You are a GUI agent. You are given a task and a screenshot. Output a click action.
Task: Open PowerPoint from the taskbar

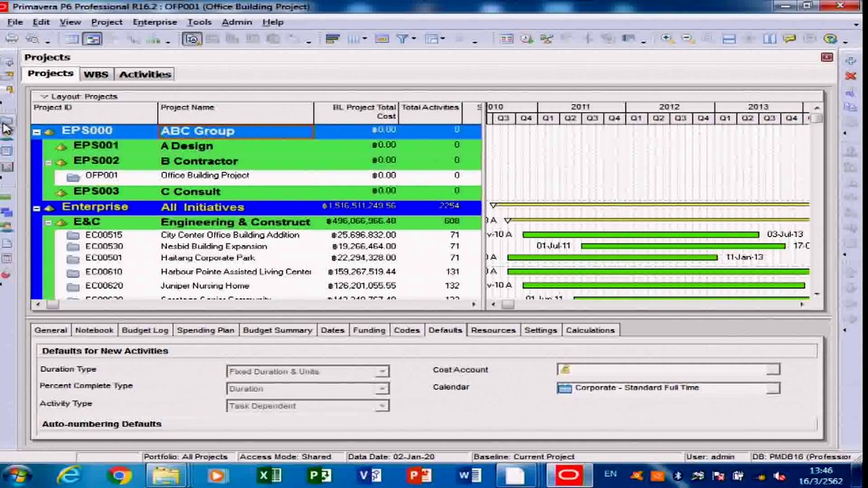tap(419, 476)
